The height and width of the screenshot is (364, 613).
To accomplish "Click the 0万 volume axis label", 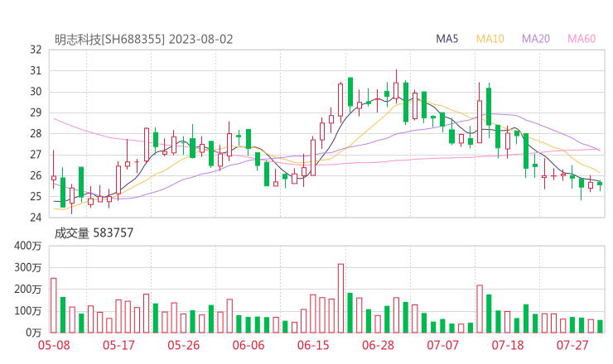I will (x=34, y=333).
